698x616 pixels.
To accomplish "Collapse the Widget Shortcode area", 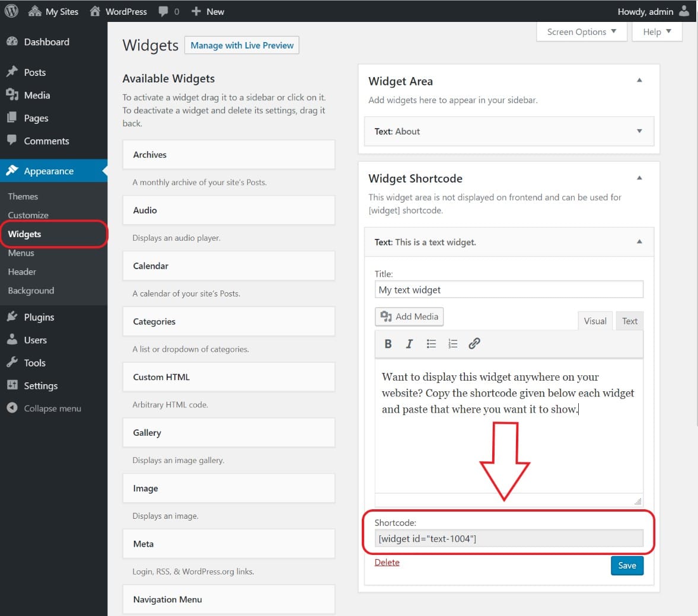I will [639, 178].
